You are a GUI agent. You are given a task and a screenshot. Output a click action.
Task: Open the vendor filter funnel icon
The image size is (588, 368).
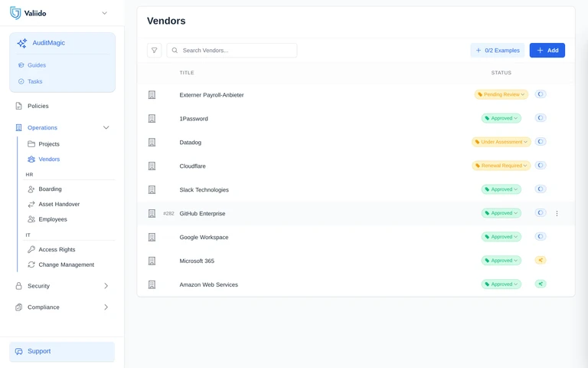click(154, 51)
